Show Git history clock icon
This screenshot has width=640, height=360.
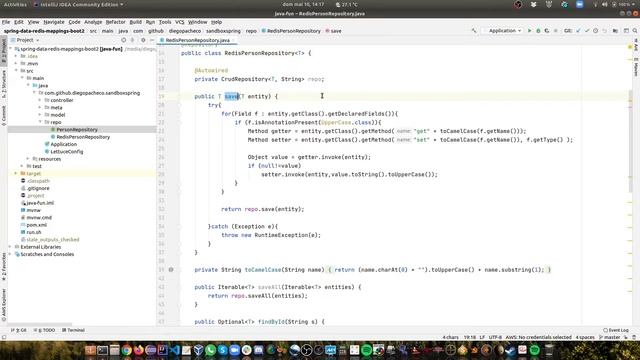(x=596, y=31)
